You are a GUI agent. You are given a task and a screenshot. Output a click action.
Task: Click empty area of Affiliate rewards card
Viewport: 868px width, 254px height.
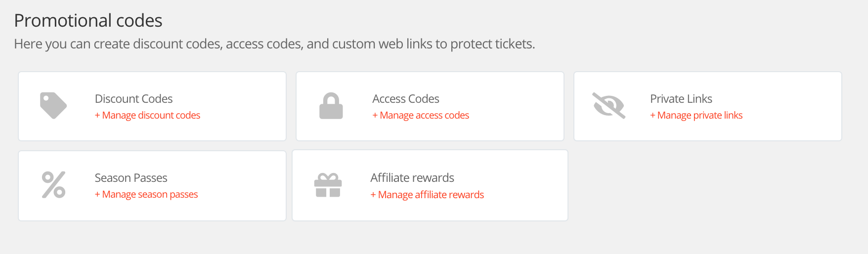(524, 185)
